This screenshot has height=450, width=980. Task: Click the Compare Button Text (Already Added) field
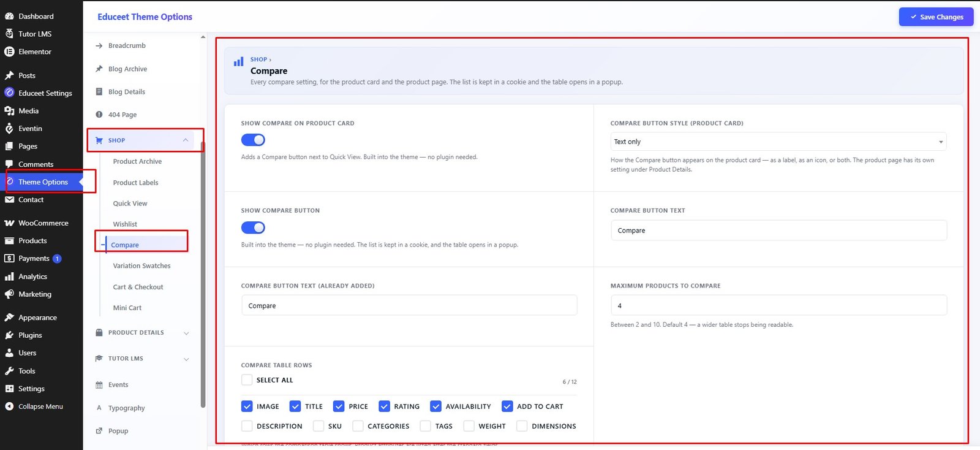coord(409,305)
